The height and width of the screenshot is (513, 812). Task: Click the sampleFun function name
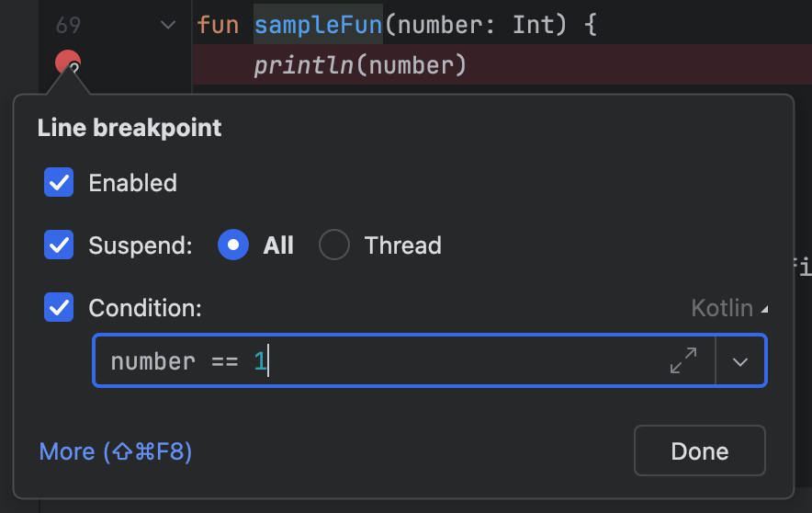(318, 25)
